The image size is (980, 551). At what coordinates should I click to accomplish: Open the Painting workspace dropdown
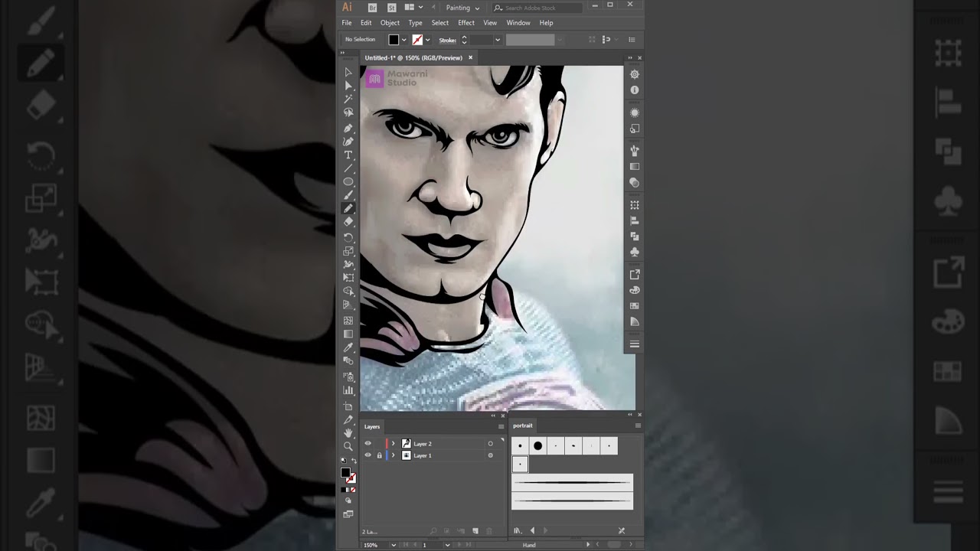pyautogui.click(x=462, y=8)
